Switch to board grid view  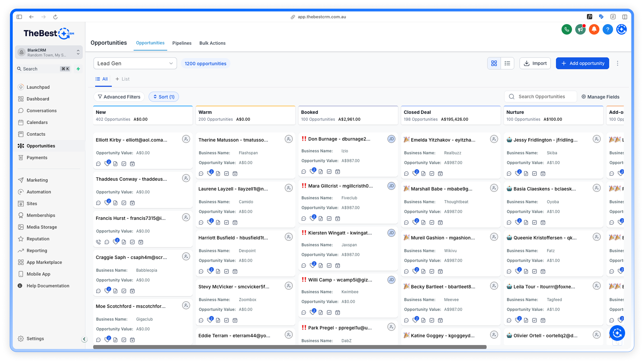tap(494, 63)
